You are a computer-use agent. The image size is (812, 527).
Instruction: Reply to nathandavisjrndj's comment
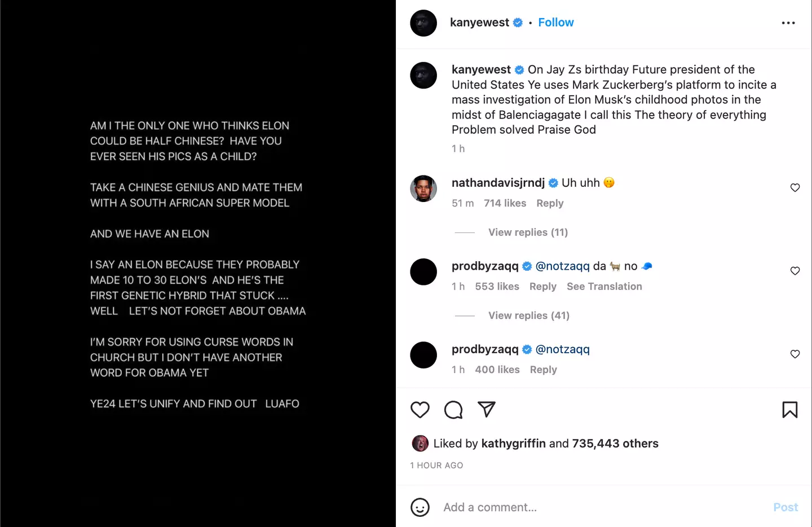click(x=550, y=203)
